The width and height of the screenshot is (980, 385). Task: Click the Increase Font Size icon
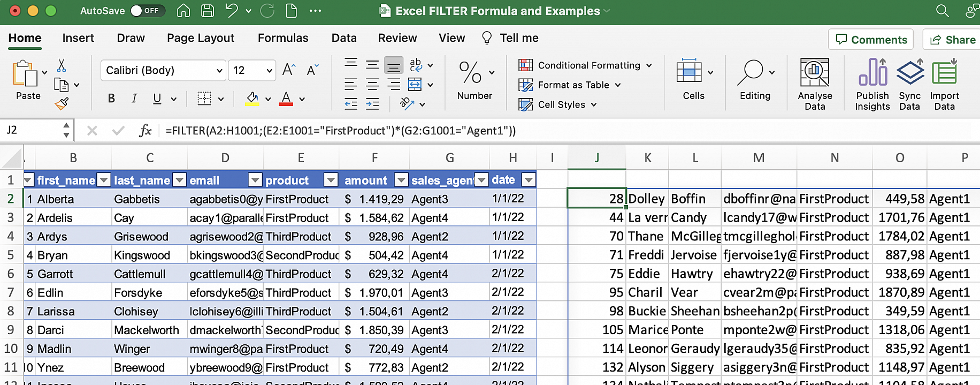coord(289,70)
